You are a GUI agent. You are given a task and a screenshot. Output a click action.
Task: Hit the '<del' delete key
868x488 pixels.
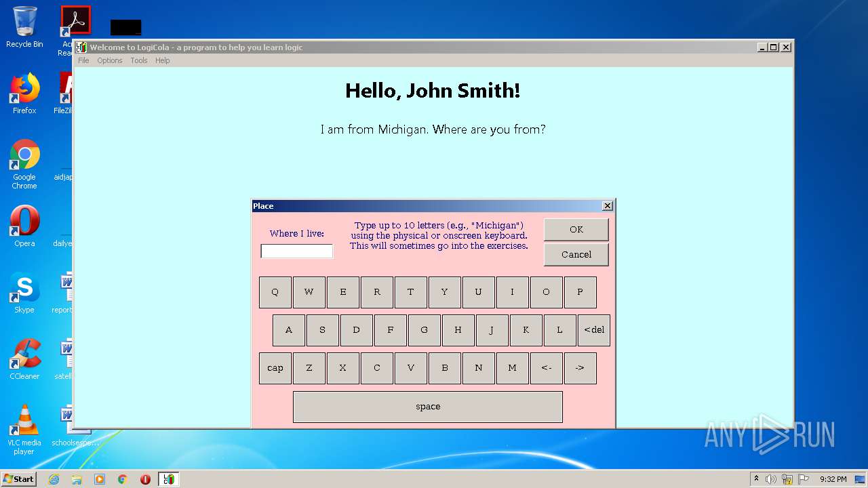[x=594, y=330]
